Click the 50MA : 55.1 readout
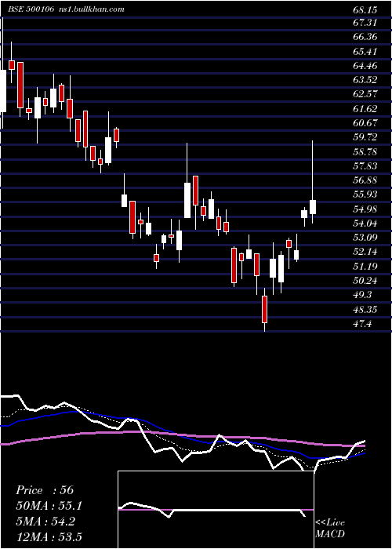The height and width of the screenshot is (549, 392). (49, 506)
